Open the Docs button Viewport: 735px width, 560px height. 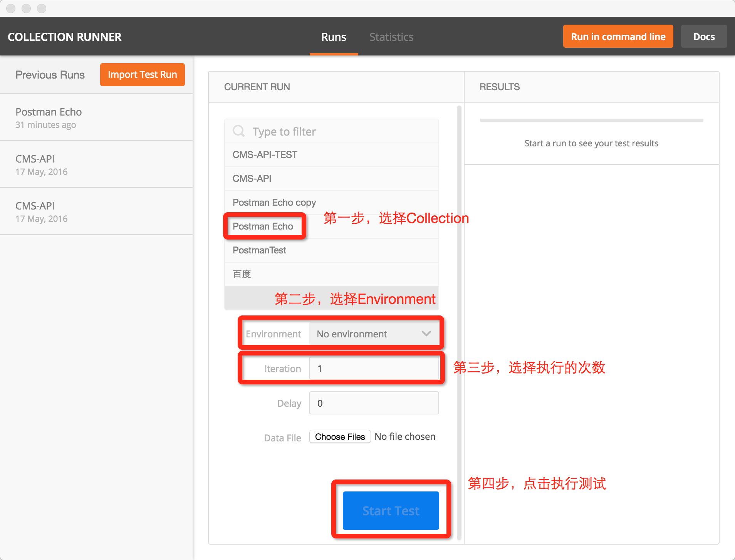[x=704, y=37]
